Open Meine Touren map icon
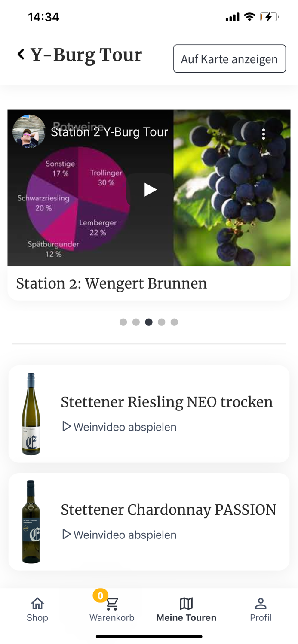Screen dimensions: 298x644 187,603
